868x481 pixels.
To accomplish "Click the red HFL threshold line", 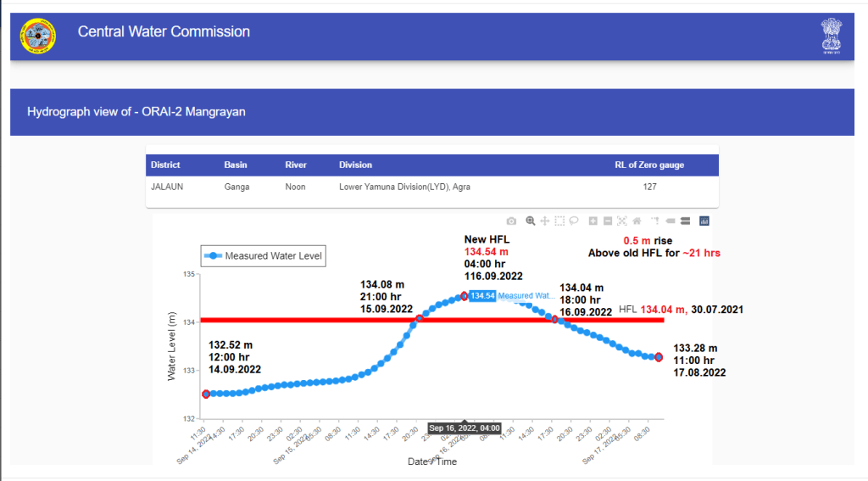I will [297, 320].
